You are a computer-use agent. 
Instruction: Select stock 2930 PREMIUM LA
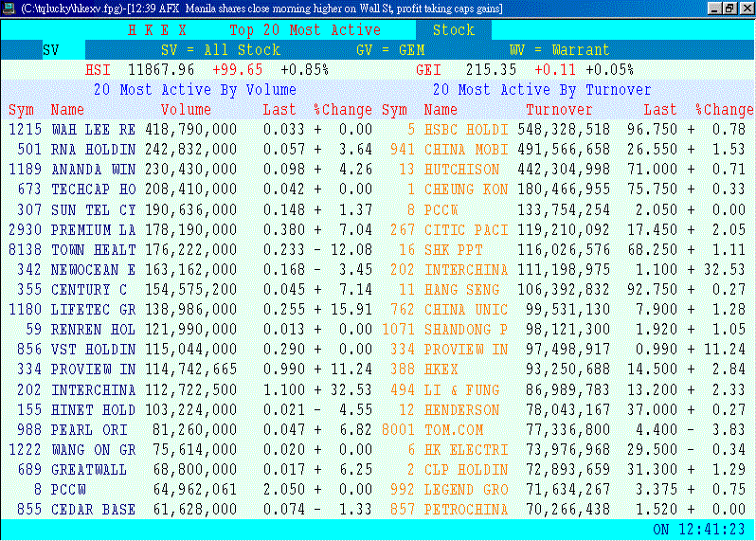190,229
